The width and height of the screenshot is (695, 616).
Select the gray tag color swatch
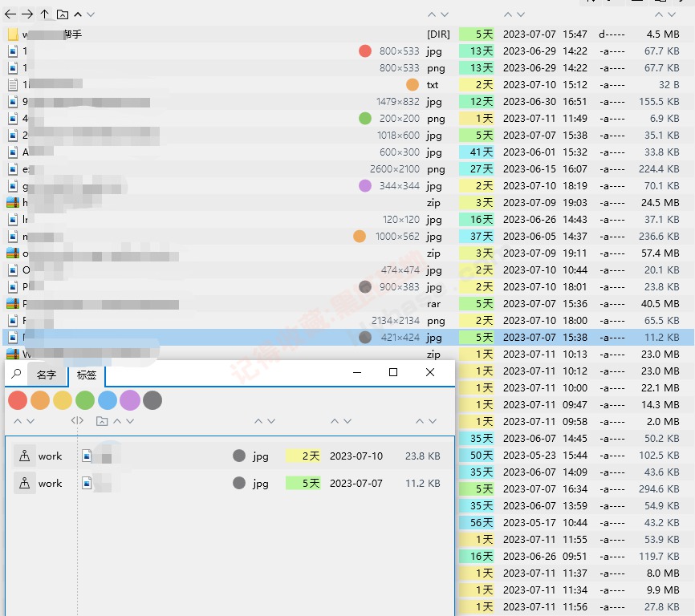152,400
